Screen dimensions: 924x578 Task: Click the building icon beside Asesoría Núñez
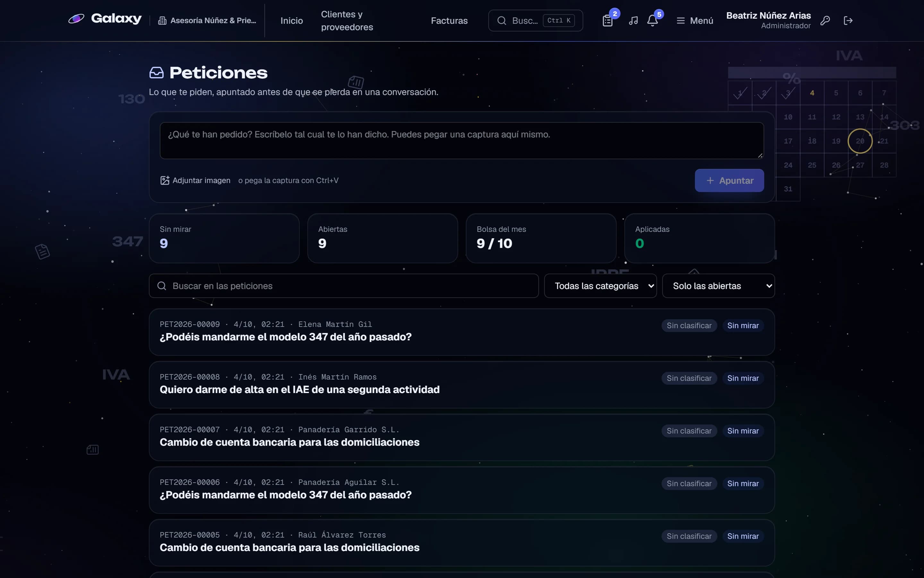(162, 21)
